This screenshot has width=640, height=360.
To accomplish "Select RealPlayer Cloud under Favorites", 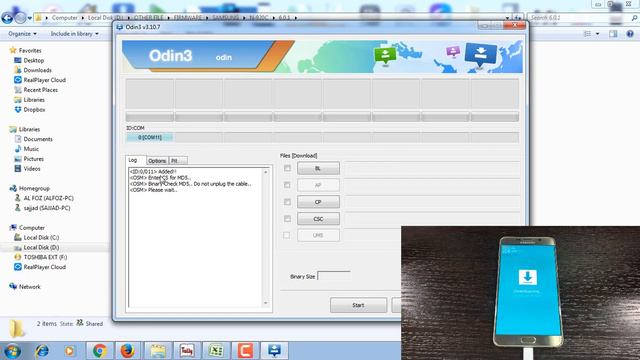I will pyautogui.click(x=44, y=80).
